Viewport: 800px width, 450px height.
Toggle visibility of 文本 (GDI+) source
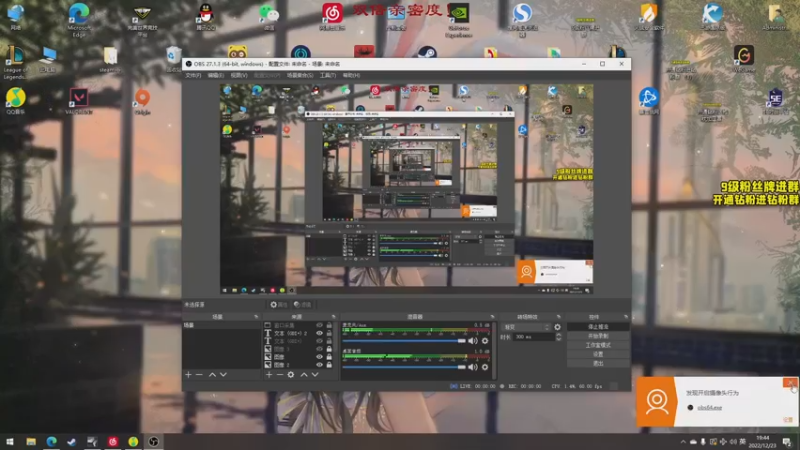coord(319,341)
